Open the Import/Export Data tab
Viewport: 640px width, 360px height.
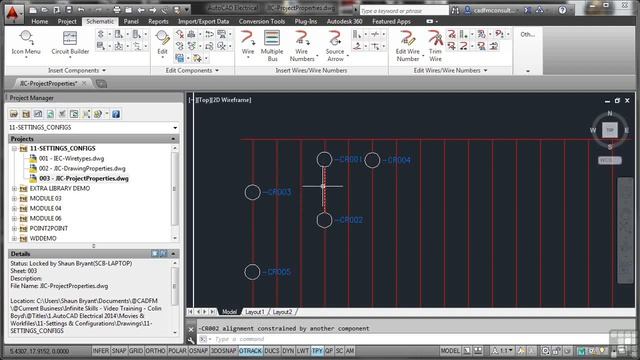pyautogui.click(x=203, y=21)
